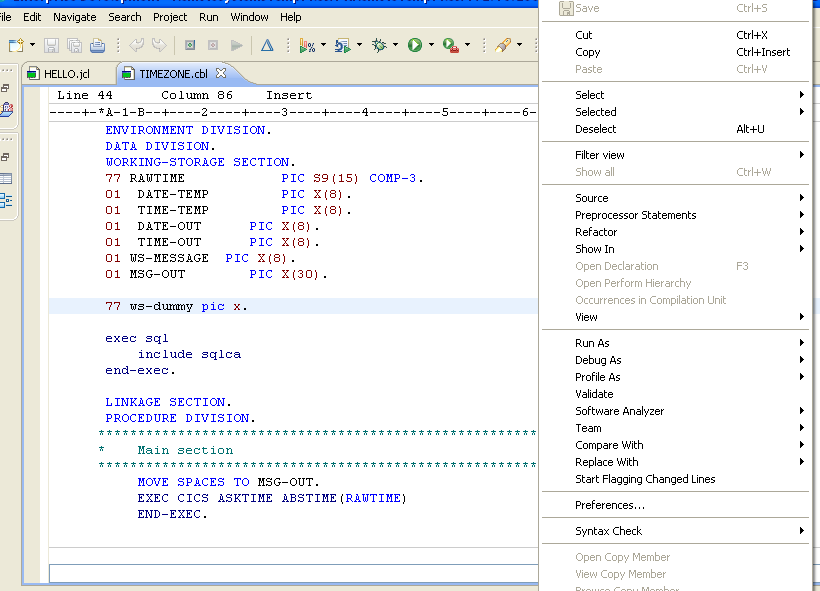Open the New wizard dropdown arrow

pyautogui.click(x=32, y=45)
